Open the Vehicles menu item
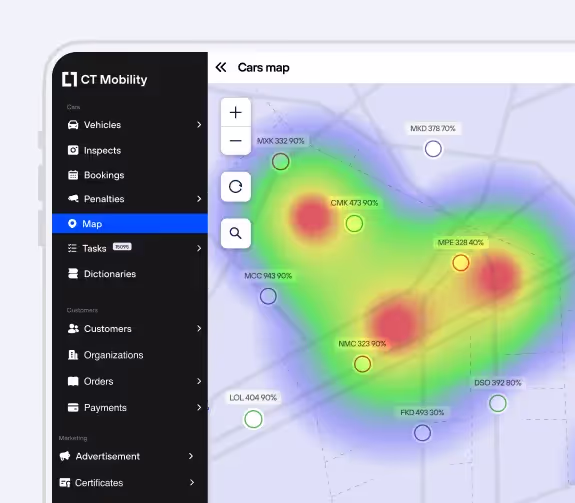This screenshot has width=575, height=503. pyautogui.click(x=130, y=125)
